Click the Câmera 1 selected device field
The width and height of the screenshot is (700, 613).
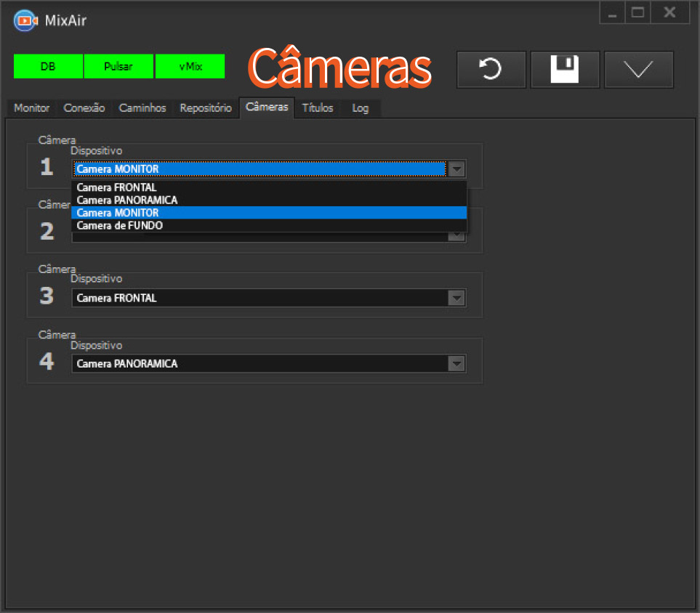(x=258, y=169)
